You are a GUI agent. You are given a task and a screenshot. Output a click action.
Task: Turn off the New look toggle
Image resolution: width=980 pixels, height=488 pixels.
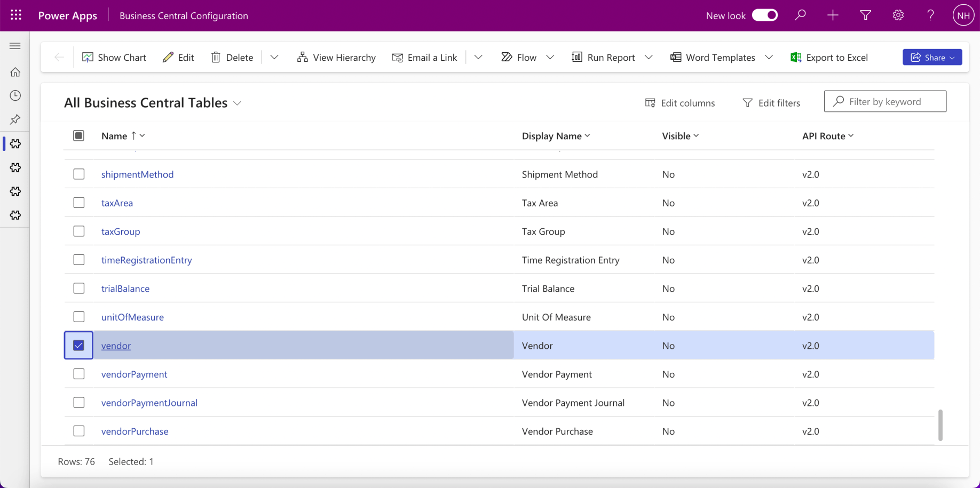click(765, 15)
